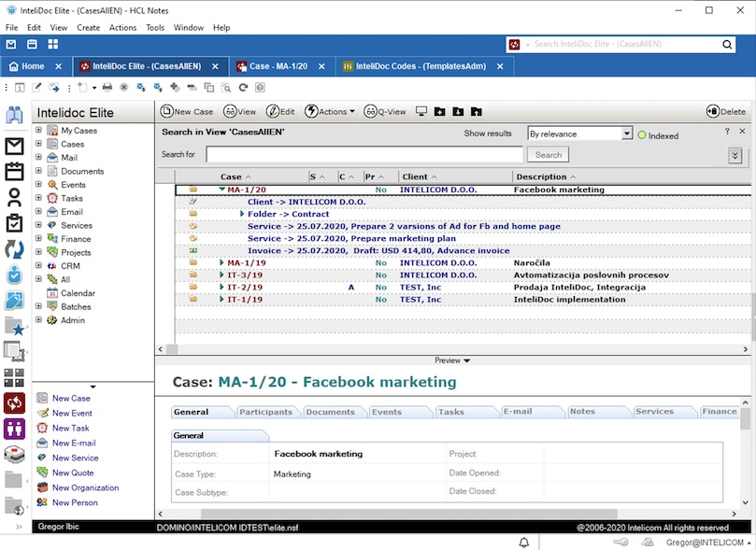Click New Organization link in sidebar
Viewport: 756px width, 550px height.
click(x=85, y=487)
